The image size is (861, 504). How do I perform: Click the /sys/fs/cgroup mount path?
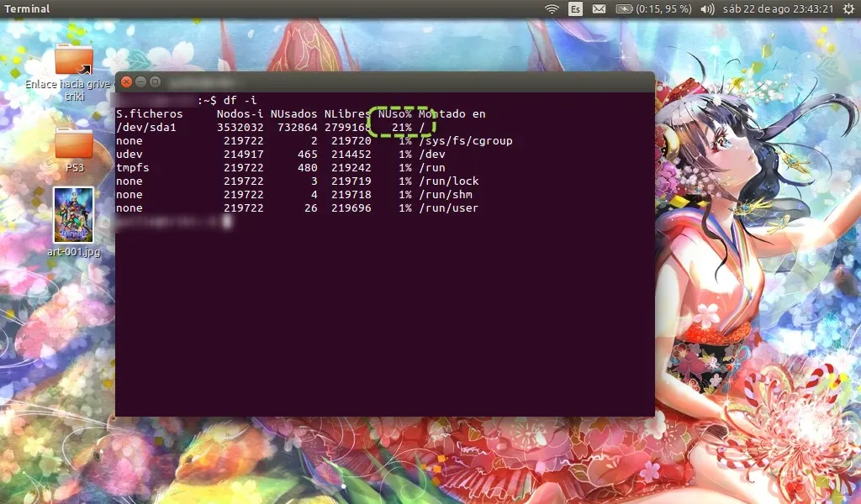466,141
